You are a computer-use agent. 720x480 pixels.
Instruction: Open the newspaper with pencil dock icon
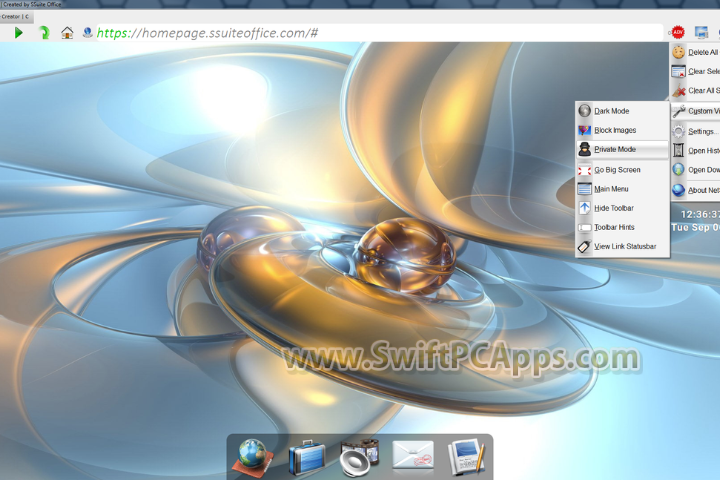coord(466,457)
